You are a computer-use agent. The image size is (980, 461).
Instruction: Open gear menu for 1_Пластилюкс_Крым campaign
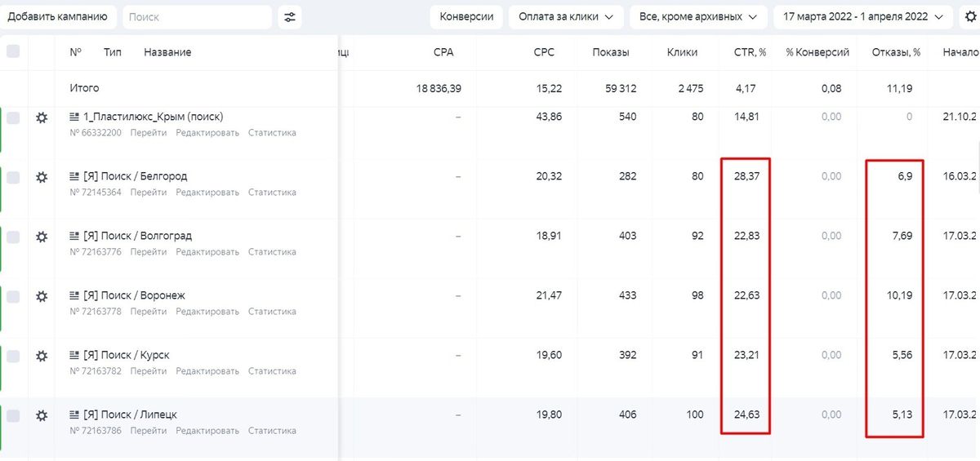[42, 117]
